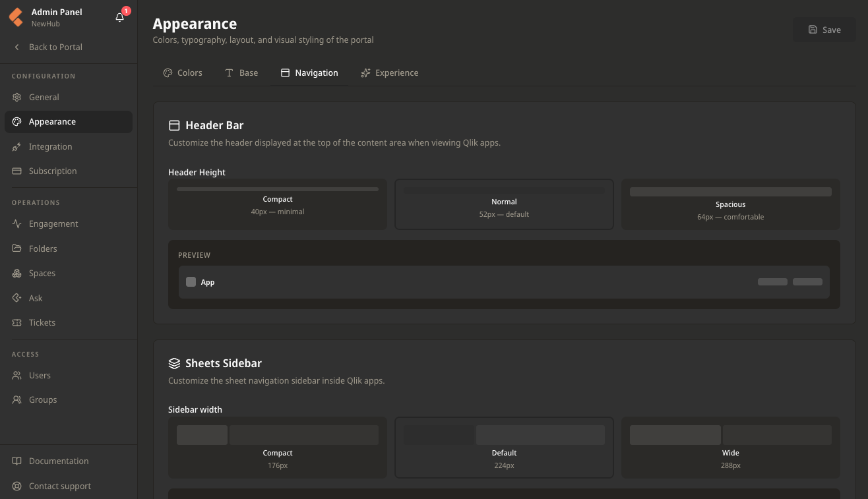The image size is (868, 499).
Task: Save appearance settings
Action: point(824,30)
